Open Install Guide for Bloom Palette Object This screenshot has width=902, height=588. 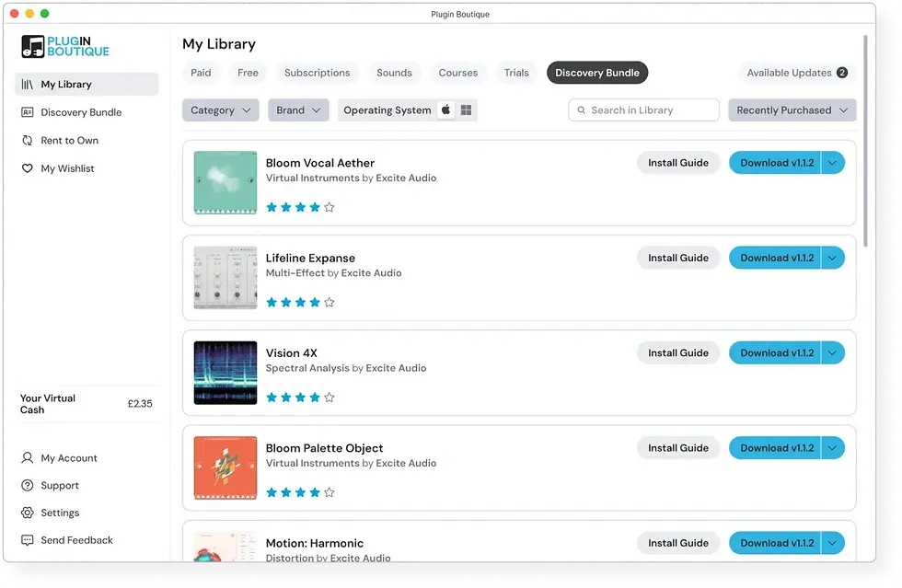coord(678,447)
